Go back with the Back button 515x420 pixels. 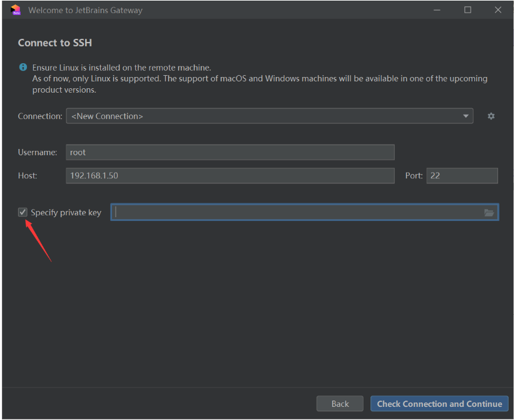[340, 404]
